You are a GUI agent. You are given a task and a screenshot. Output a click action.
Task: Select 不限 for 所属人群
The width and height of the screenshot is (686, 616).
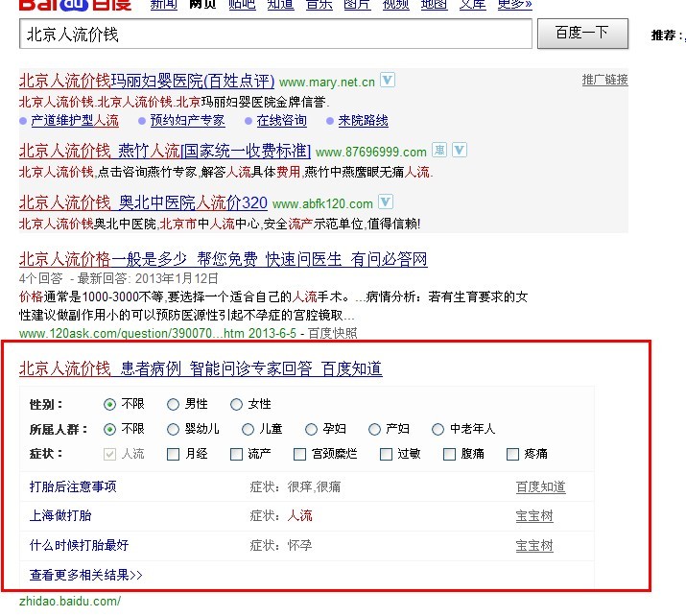click(x=109, y=429)
